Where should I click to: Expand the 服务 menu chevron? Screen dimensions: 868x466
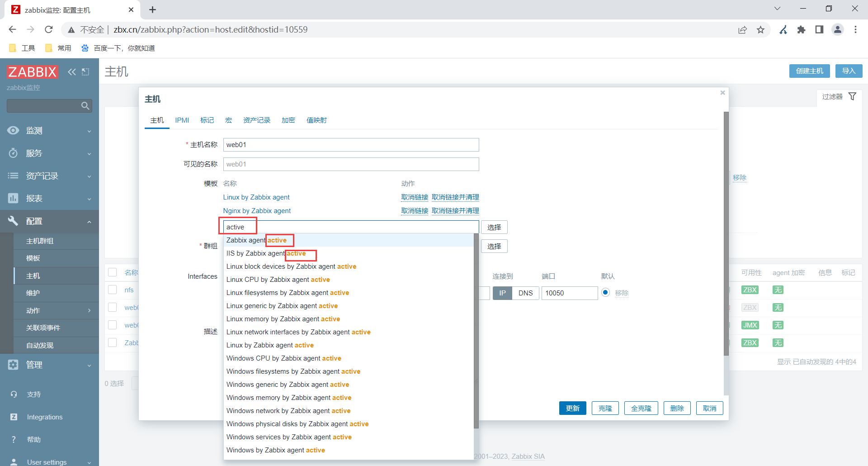[89, 154]
